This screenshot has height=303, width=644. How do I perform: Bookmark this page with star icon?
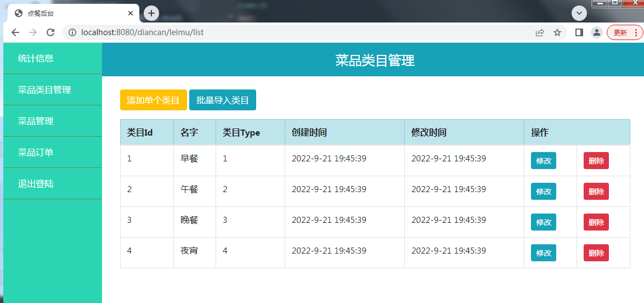557,32
